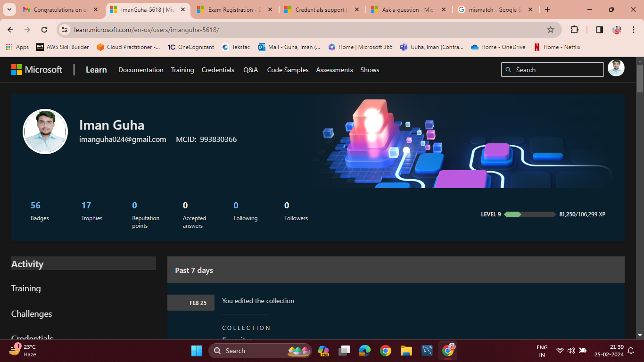Open Guha, Iman Teams bookmark
Image resolution: width=644 pixels, height=362 pixels.
[x=432, y=47]
